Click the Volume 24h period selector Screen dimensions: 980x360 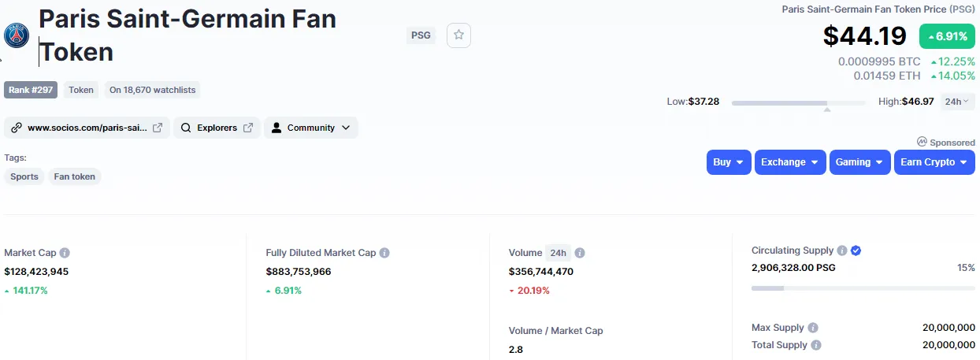coord(559,253)
